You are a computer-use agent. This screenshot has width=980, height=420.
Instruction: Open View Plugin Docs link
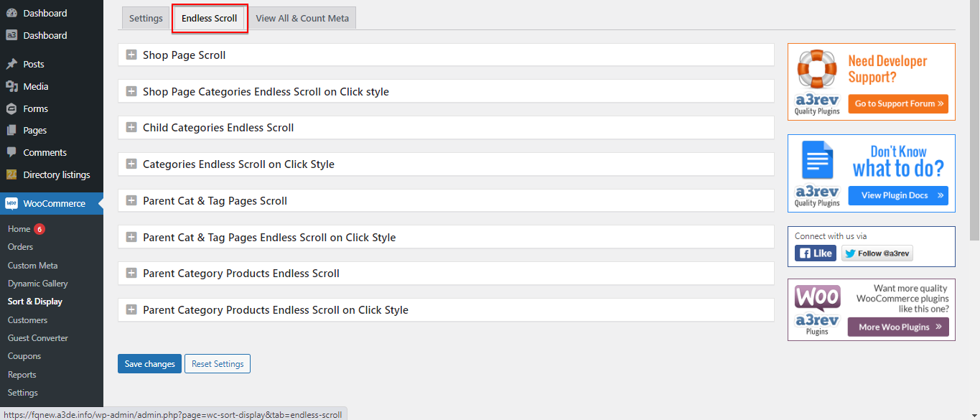tap(898, 195)
